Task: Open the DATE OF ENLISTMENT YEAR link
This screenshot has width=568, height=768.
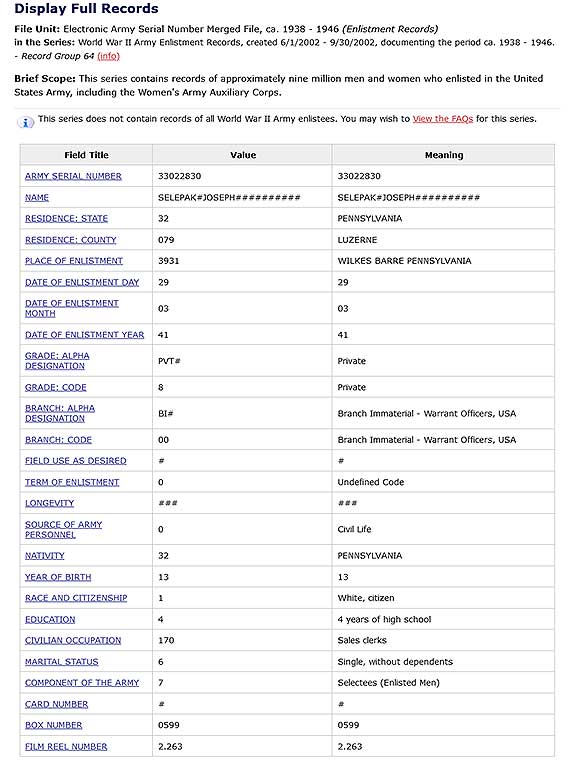Action: pos(84,335)
